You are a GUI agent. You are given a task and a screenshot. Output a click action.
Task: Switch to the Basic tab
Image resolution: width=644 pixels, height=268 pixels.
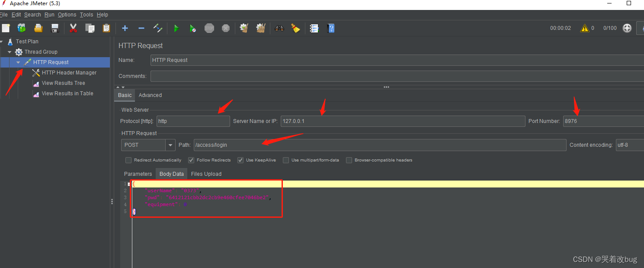[x=125, y=95]
